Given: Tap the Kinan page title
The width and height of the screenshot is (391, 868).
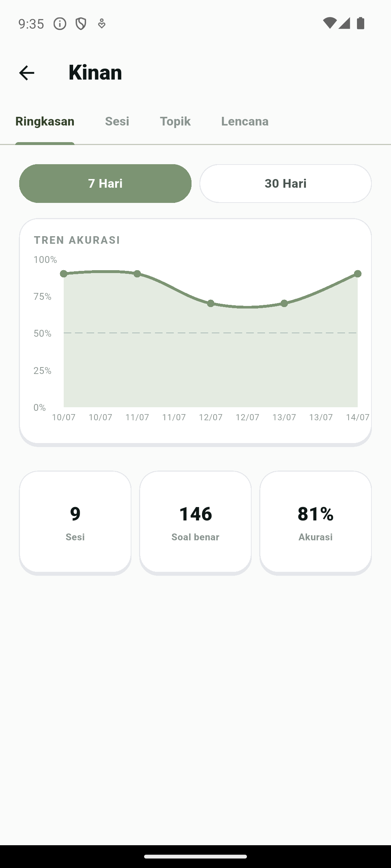Looking at the screenshot, I should 95,72.
